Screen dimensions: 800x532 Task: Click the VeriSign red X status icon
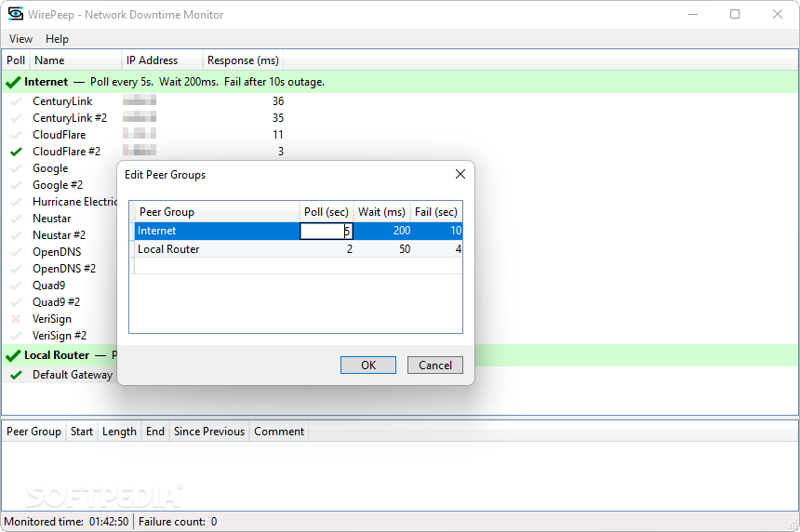[16, 319]
